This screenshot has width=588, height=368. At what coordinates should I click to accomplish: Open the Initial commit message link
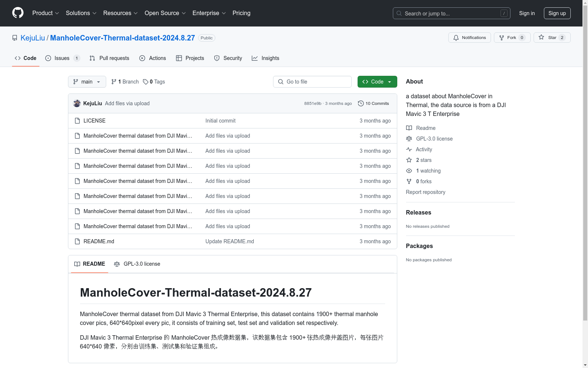pyautogui.click(x=220, y=121)
